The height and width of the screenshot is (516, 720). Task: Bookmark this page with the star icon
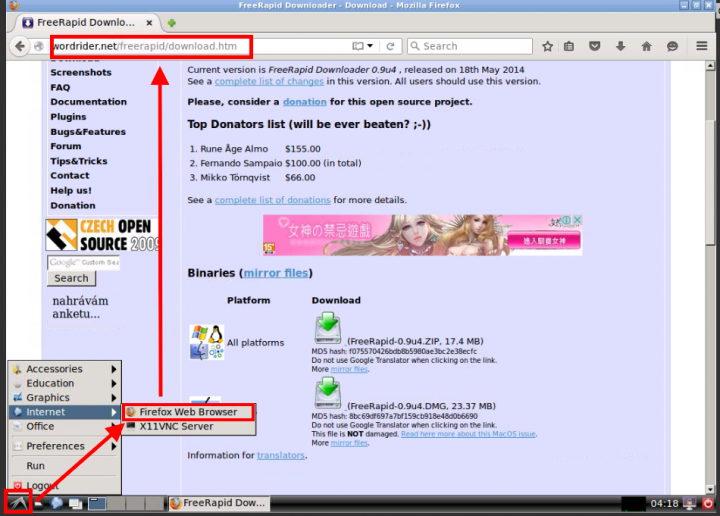click(x=547, y=46)
